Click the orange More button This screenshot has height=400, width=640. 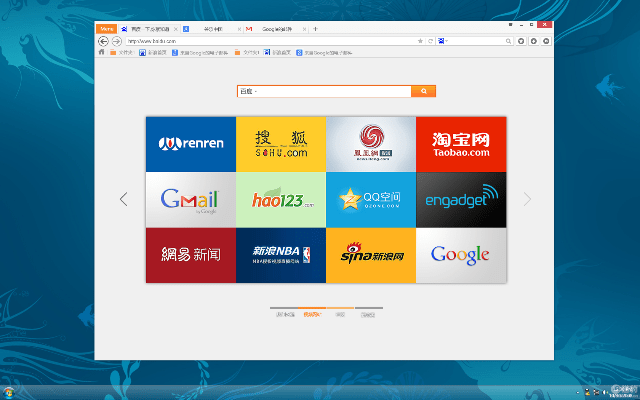tap(107, 29)
